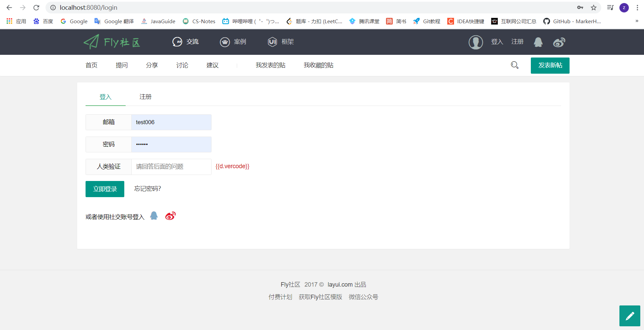
Task: Click the bookmark star in address bar
Action: coord(594,7)
